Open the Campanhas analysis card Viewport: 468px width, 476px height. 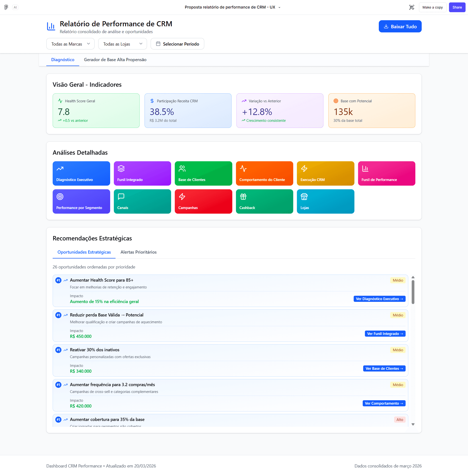(203, 201)
